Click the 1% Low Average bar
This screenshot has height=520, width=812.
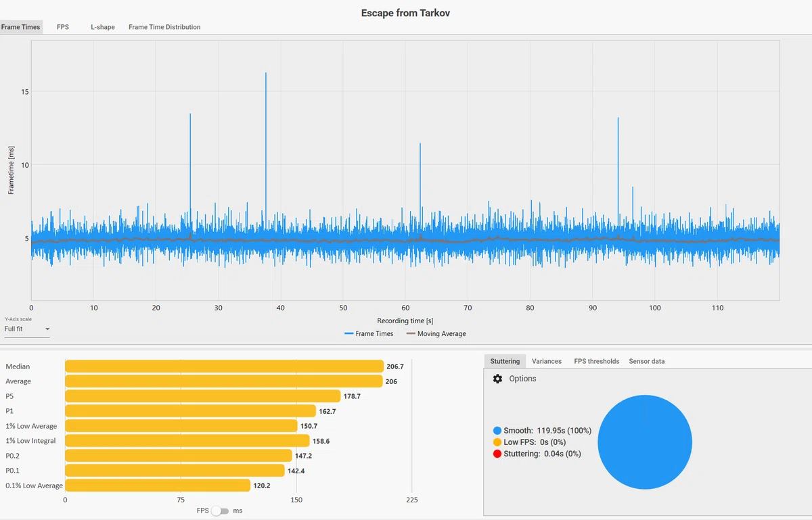tap(181, 426)
